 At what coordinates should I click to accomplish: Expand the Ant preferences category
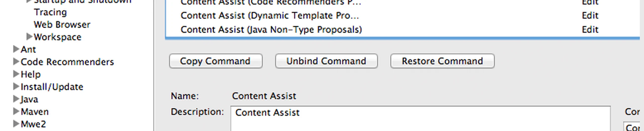click(16, 49)
